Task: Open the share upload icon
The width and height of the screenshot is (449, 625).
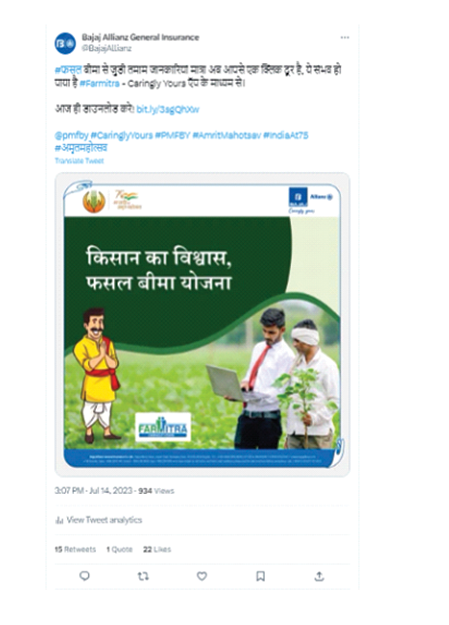Action: (319, 576)
